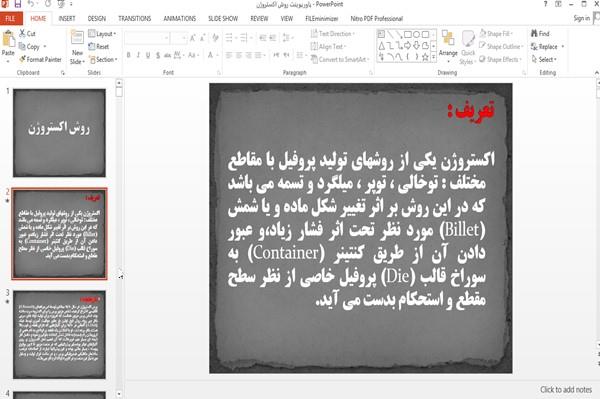Select the Rectangle shape in shapes gallery

click(408, 34)
